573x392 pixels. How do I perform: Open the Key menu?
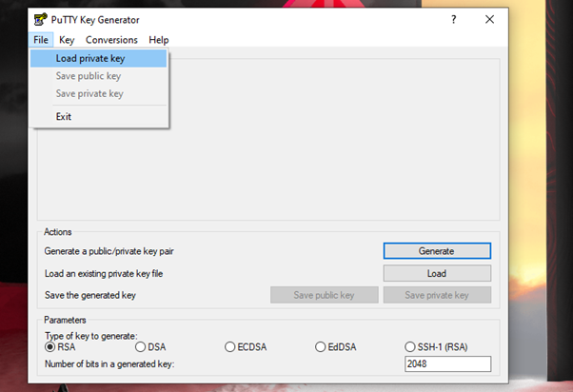coord(67,40)
